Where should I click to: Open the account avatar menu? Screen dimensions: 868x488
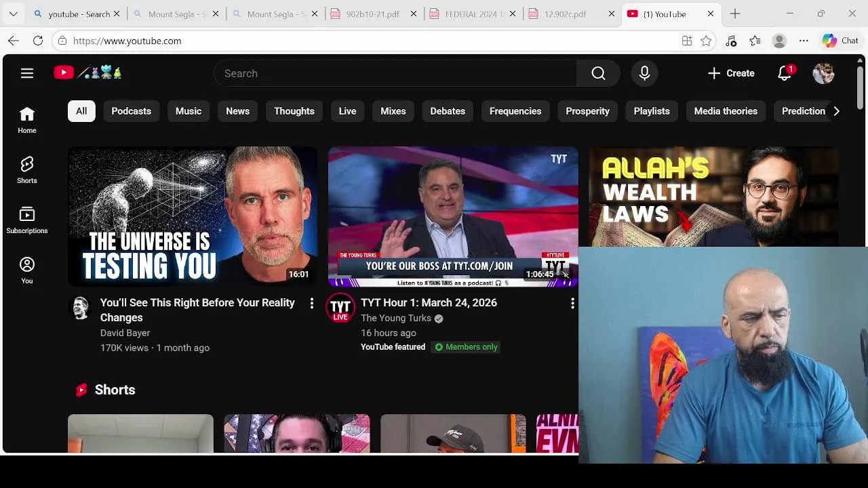(823, 73)
